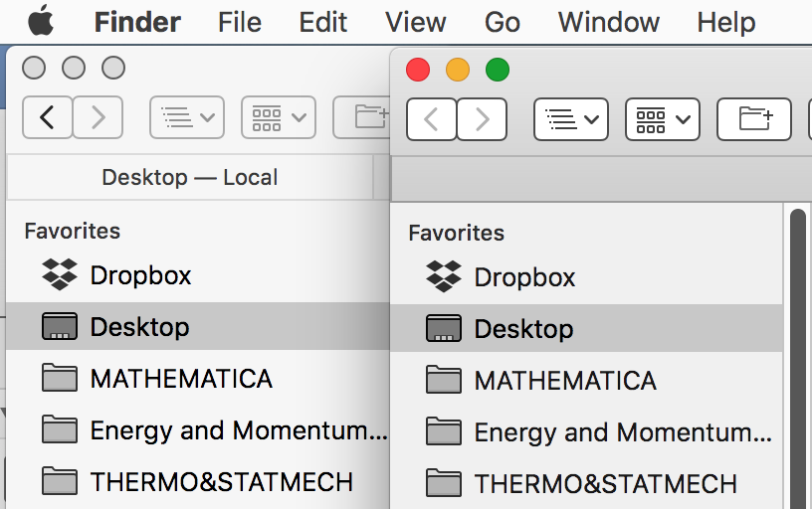Open MATHEMATICA folder in front window sidebar

click(586, 380)
